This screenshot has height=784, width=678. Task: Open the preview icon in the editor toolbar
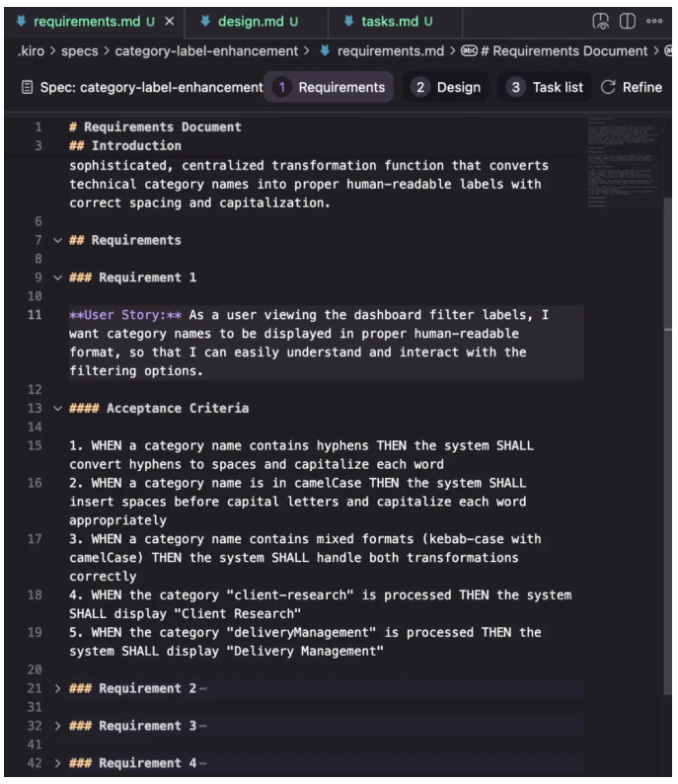click(x=601, y=21)
